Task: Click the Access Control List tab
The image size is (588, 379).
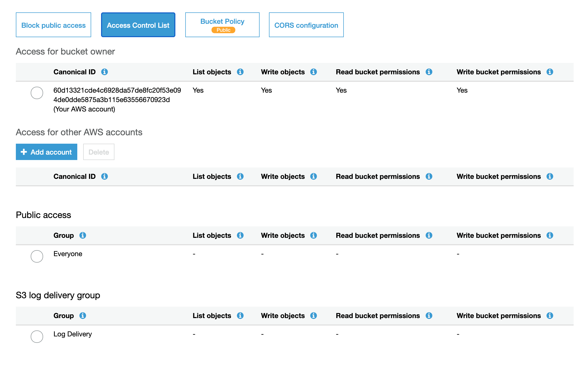Action: [138, 25]
